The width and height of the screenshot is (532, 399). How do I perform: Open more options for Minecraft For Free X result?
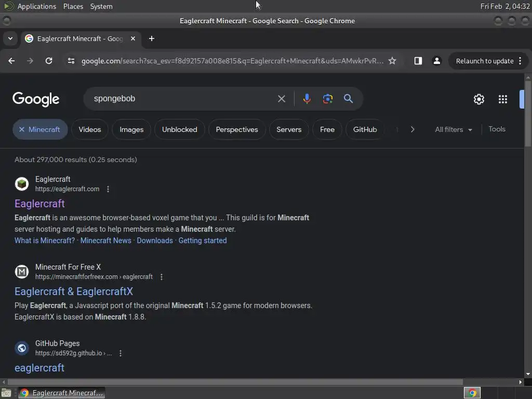coord(162,277)
